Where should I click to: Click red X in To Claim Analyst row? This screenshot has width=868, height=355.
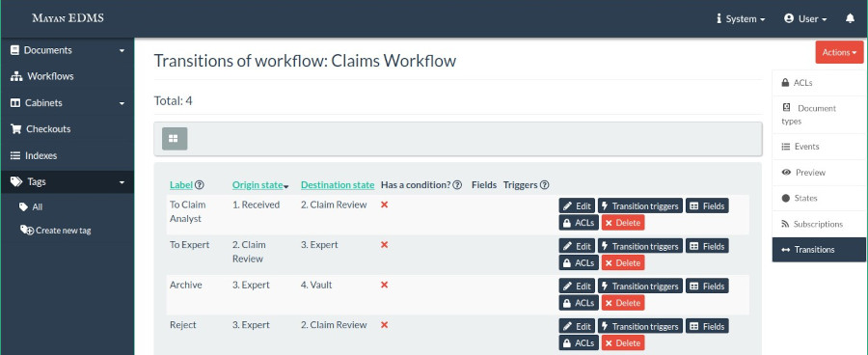384,205
